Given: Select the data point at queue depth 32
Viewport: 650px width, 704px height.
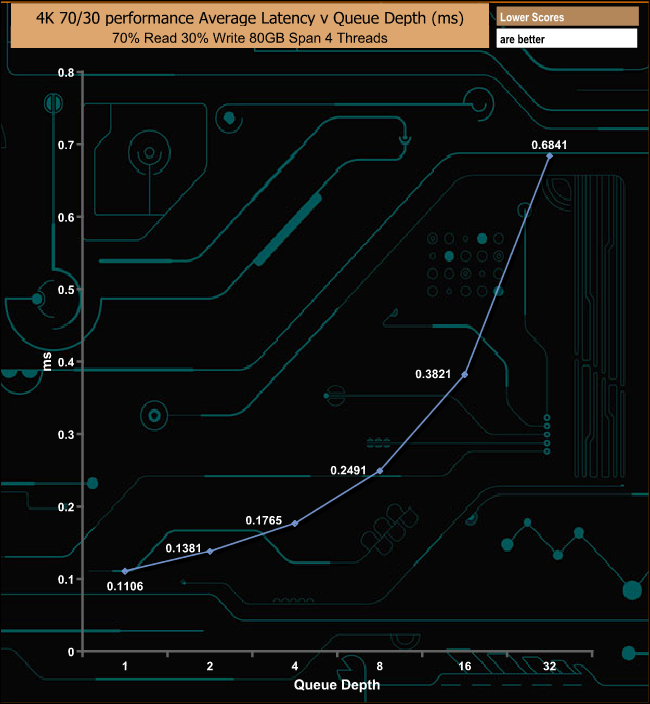Looking at the screenshot, I should pyautogui.click(x=549, y=156).
